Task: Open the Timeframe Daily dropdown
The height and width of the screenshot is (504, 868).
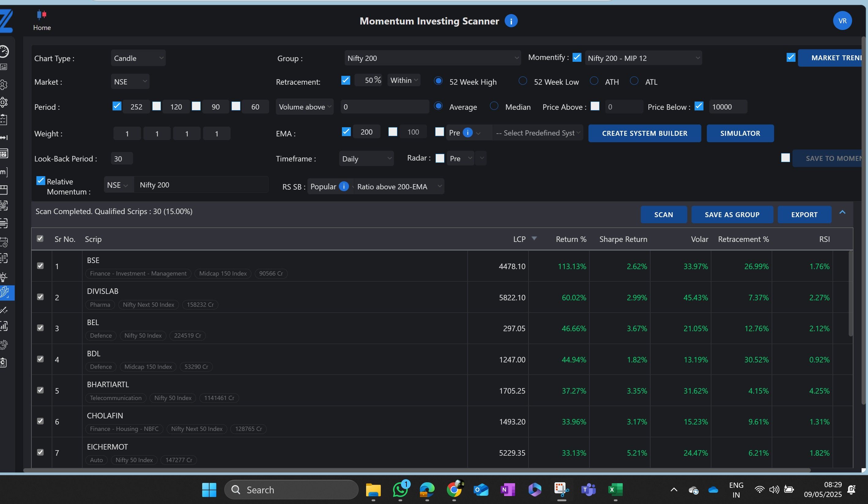Action: click(x=366, y=158)
